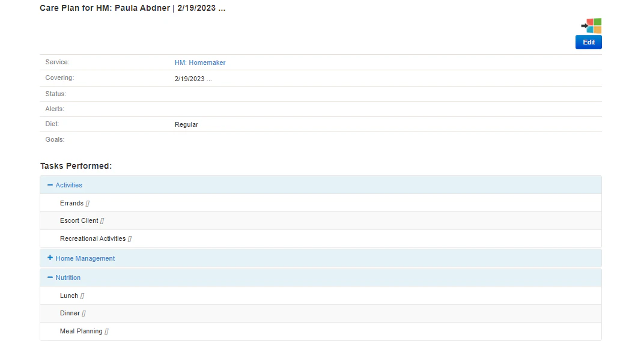638x364 pixels.
Task: Click the detail icon next to Dinner
Action: (84, 313)
